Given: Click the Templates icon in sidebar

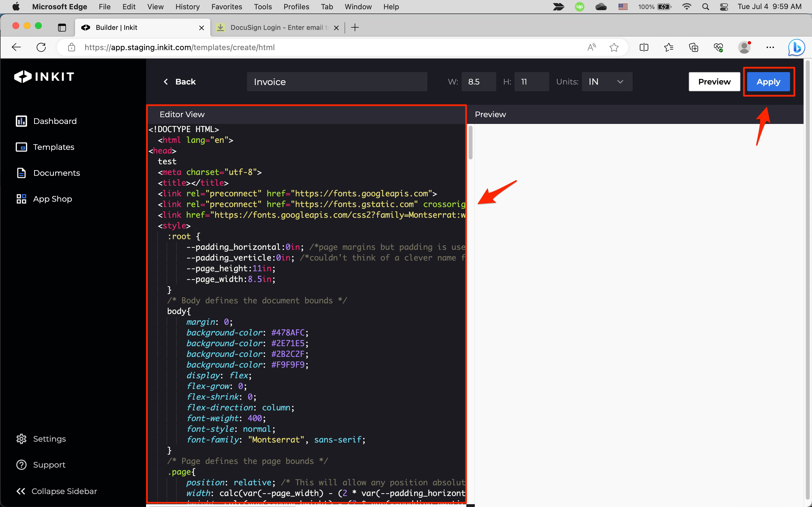Looking at the screenshot, I should (21, 147).
